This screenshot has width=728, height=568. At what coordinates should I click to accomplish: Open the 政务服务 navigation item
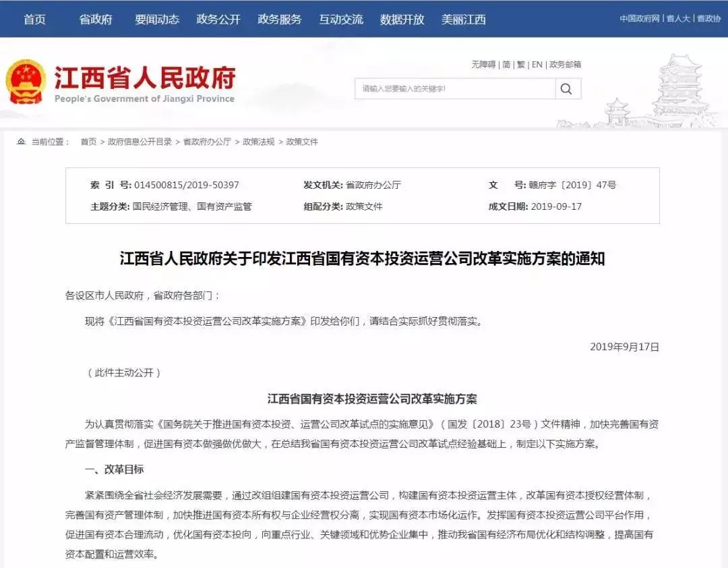[280, 20]
